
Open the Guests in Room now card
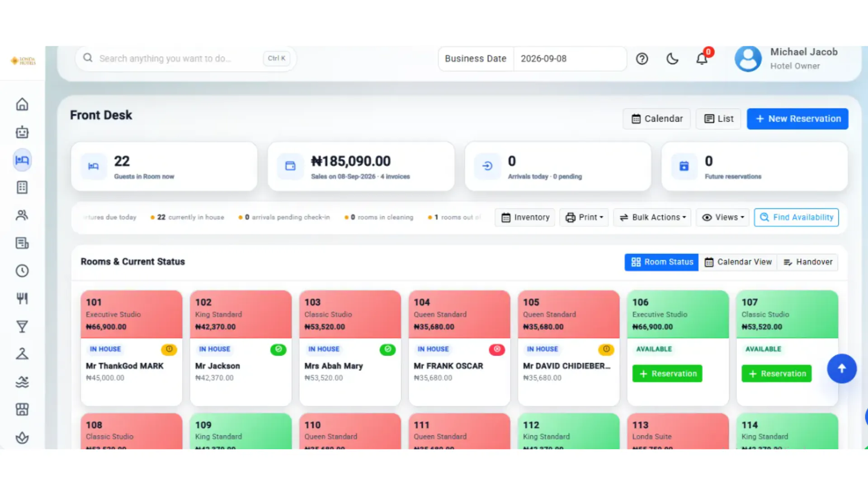pos(164,166)
